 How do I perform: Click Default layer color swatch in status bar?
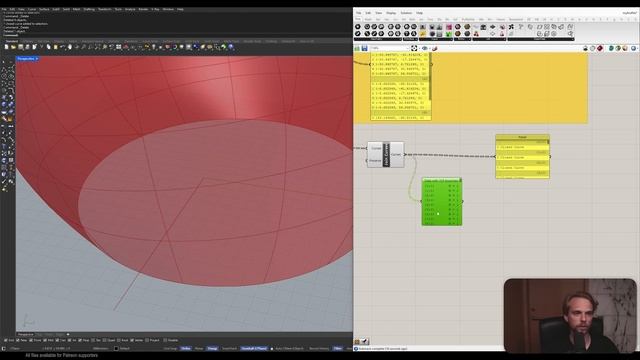pos(116,349)
